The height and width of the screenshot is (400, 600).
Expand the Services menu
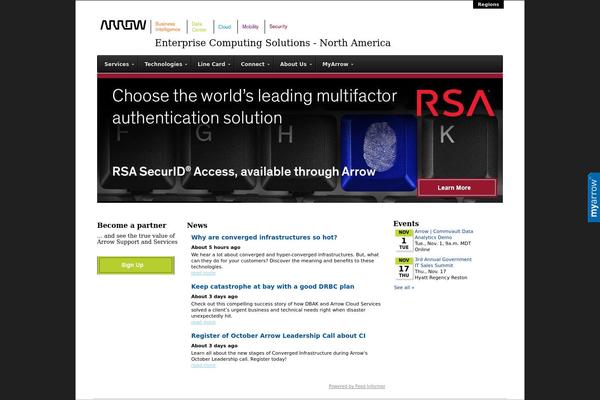(119, 64)
